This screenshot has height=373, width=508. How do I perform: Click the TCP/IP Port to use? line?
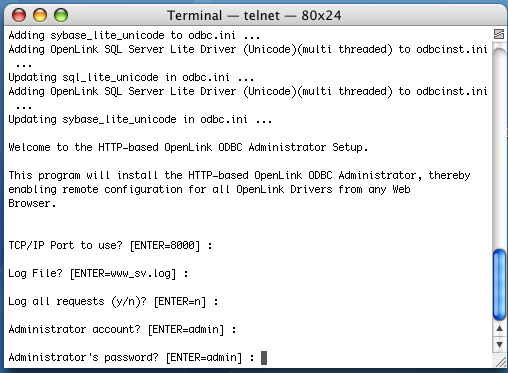point(110,246)
